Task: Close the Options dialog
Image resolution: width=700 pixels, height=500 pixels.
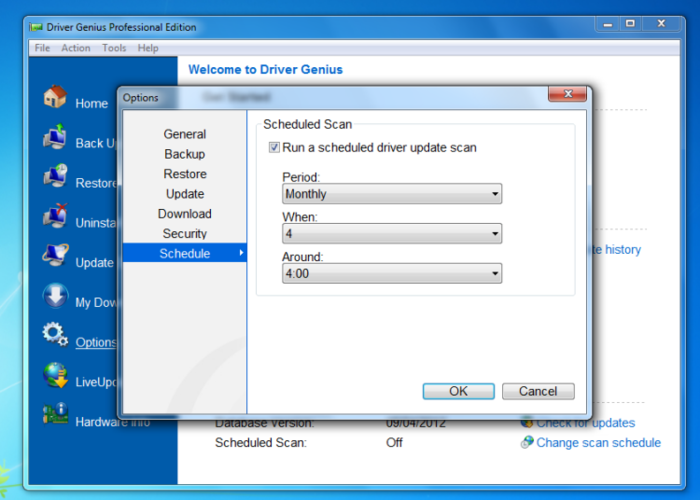Action: [567, 94]
